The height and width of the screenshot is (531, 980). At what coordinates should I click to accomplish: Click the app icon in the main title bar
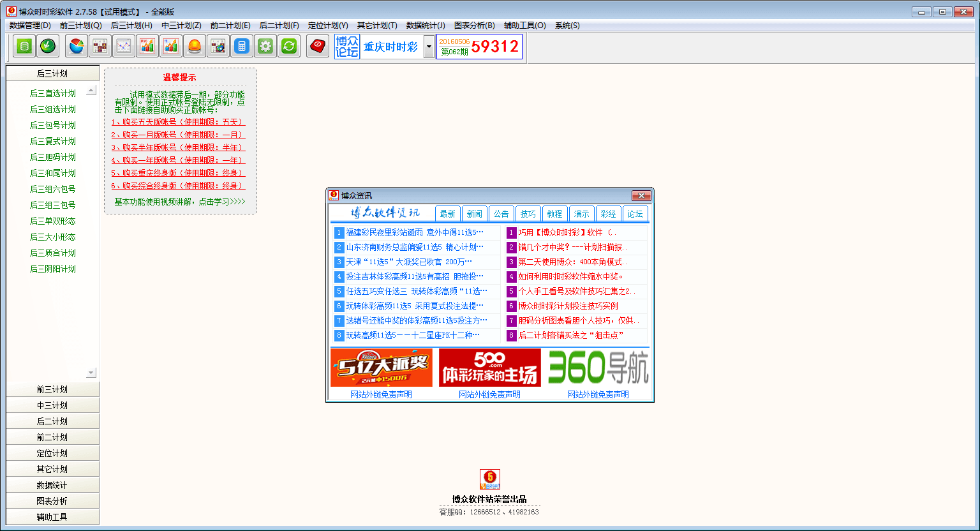[11, 11]
